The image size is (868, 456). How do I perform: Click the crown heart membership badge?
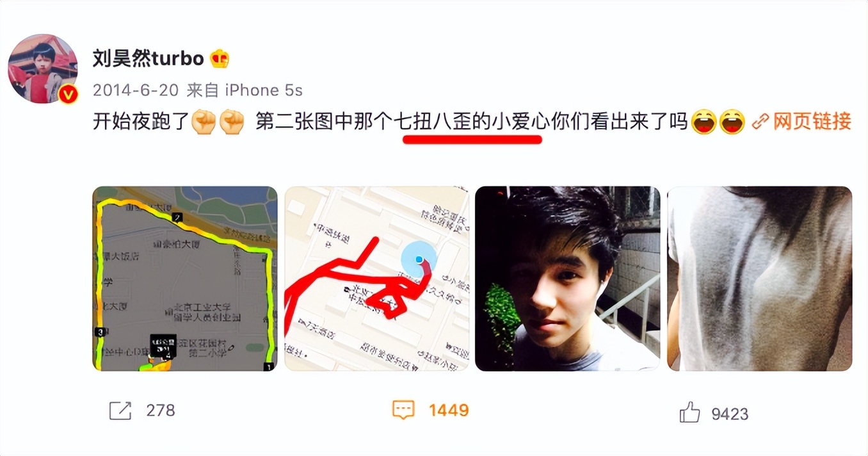pos(220,59)
